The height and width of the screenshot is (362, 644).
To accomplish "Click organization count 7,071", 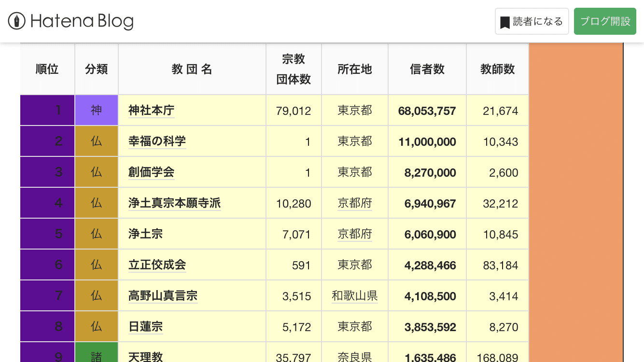I will (297, 235).
